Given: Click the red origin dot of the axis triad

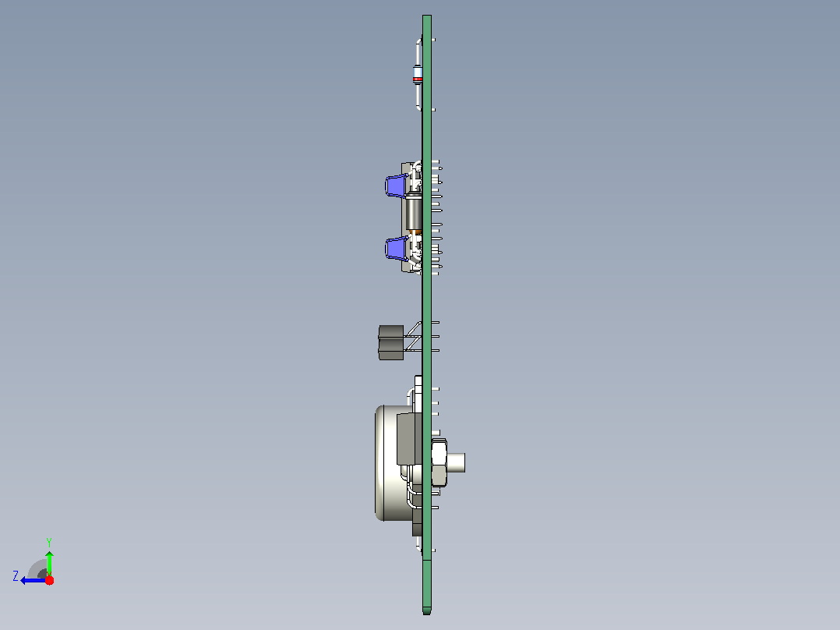Looking at the screenshot, I should tap(49, 580).
